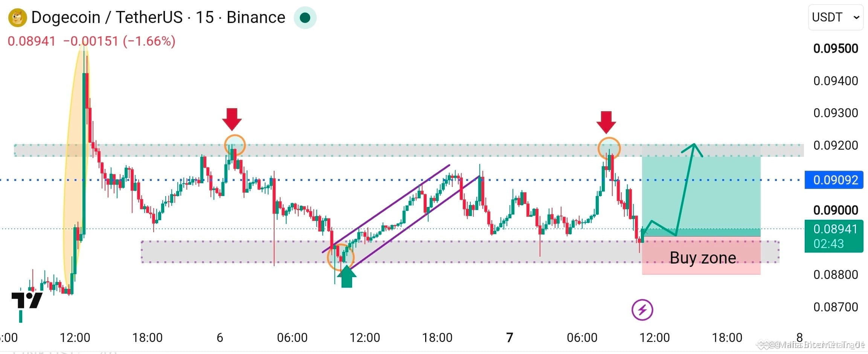Click the green 0.08941 current price label

pos(834,236)
